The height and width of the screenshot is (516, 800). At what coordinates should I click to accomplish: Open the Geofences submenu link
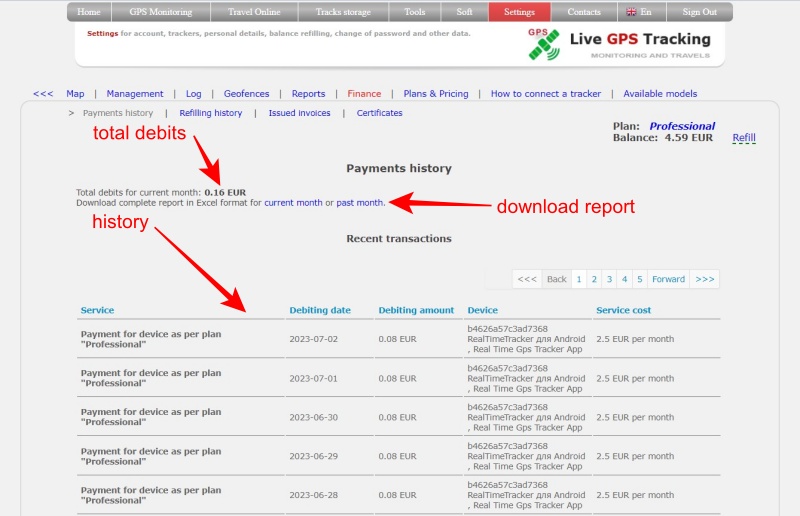click(x=246, y=94)
